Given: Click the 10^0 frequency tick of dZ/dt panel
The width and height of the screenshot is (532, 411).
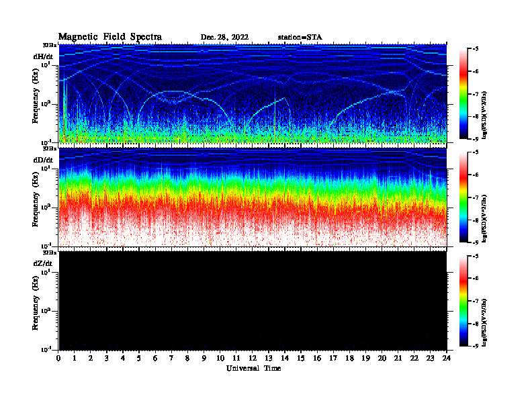Looking at the screenshot, I should coord(46,310).
